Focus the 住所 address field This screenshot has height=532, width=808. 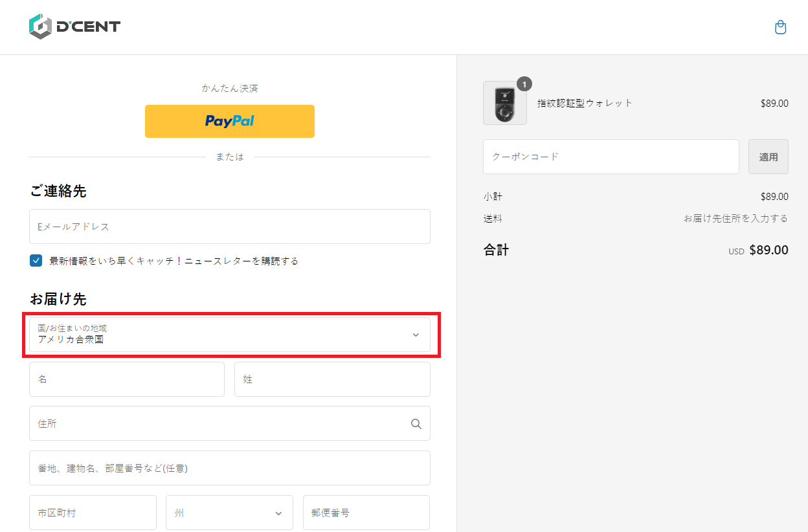tap(230, 423)
